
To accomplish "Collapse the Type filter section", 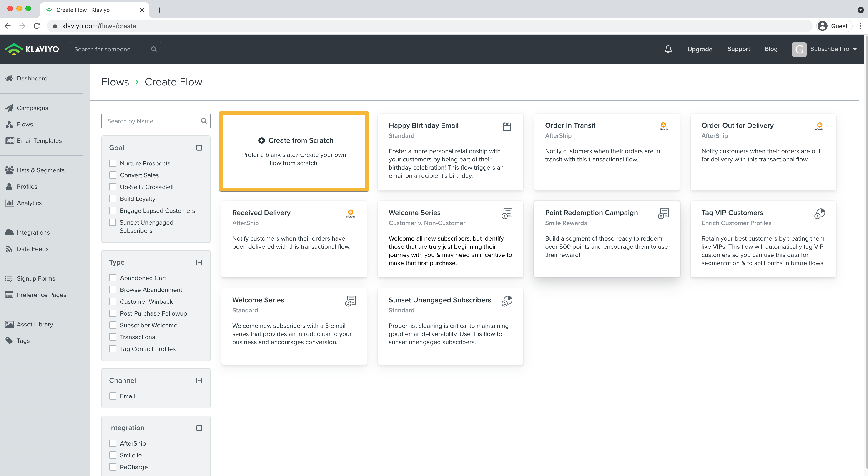I will pyautogui.click(x=199, y=262).
